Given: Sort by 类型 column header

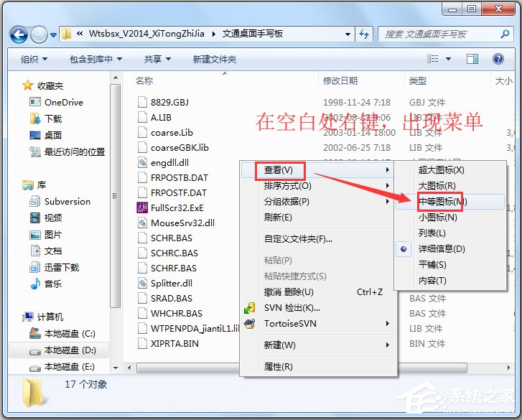Looking at the screenshot, I should [x=417, y=80].
